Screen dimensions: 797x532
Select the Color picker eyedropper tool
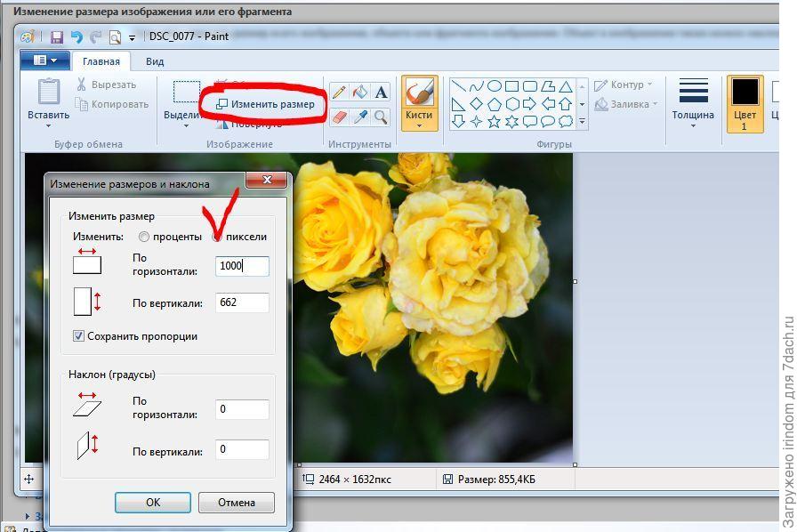point(360,117)
